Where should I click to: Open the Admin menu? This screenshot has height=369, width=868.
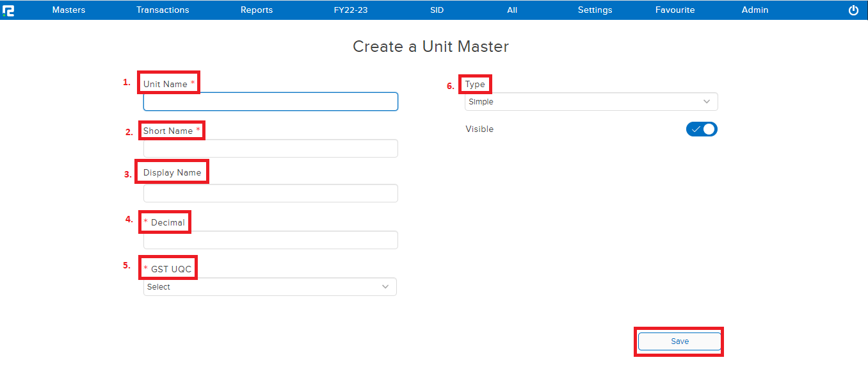point(755,10)
